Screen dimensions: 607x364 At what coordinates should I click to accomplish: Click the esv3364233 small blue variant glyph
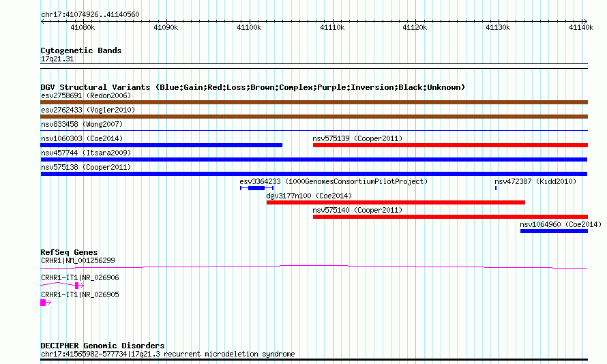tap(256, 188)
